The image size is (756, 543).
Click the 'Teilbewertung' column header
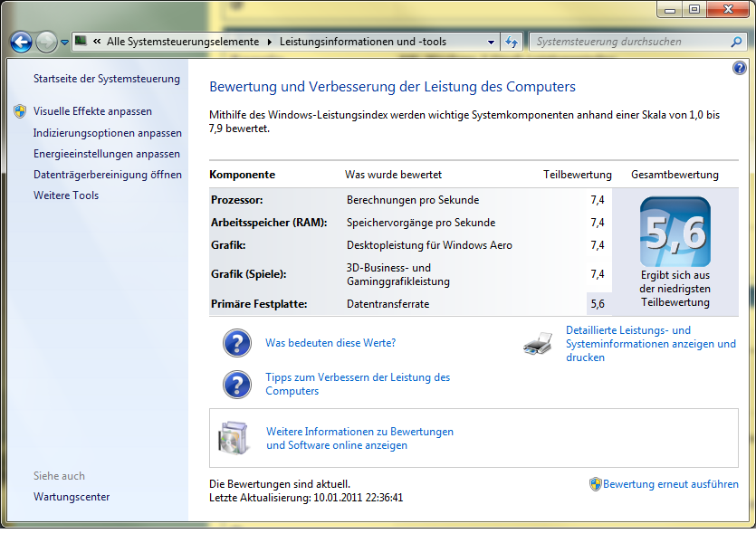click(577, 175)
